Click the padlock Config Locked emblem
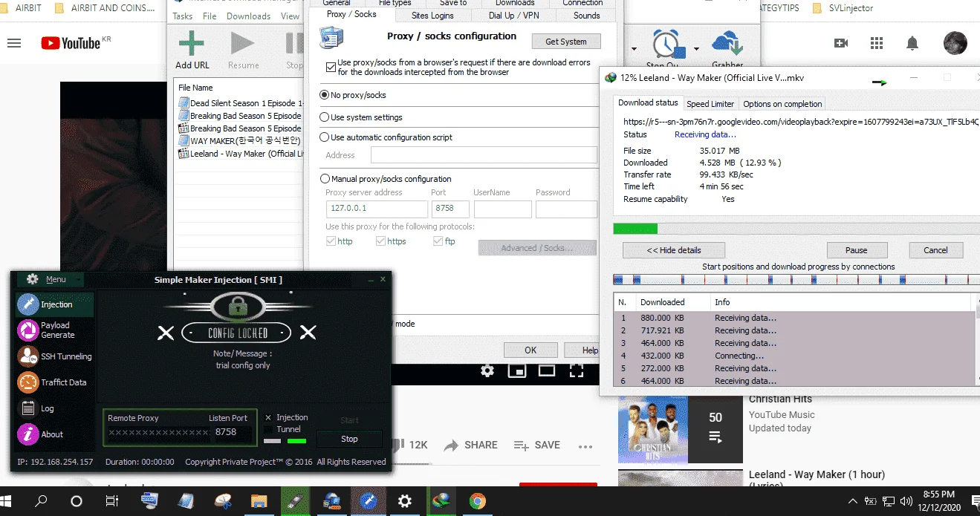980x516 pixels. click(x=238, y=307)
